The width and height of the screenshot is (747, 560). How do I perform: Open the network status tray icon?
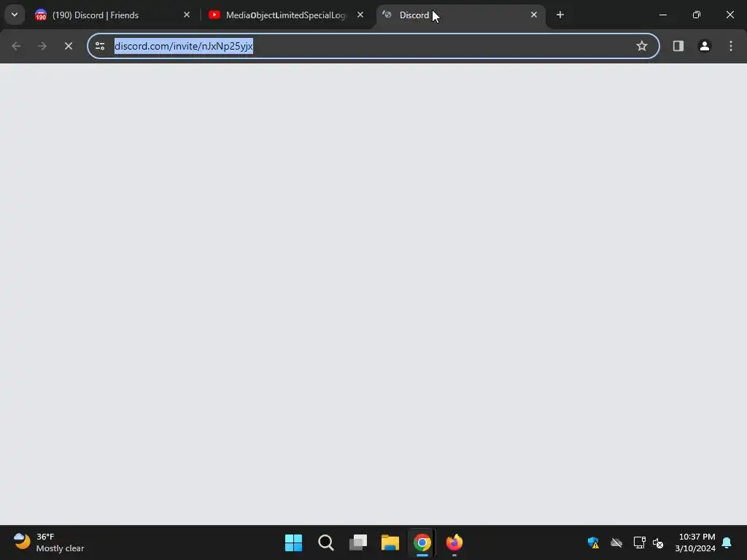click(639, 542)
